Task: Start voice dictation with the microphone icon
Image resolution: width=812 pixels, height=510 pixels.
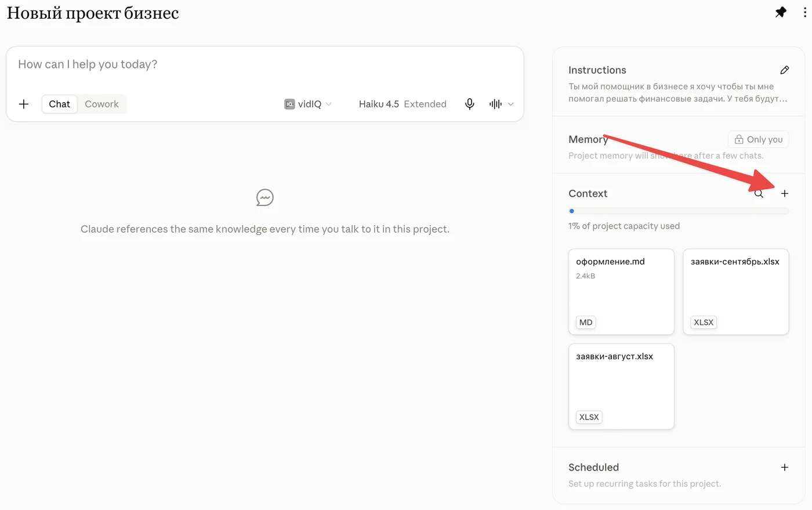Action: (x=470, y=104)
